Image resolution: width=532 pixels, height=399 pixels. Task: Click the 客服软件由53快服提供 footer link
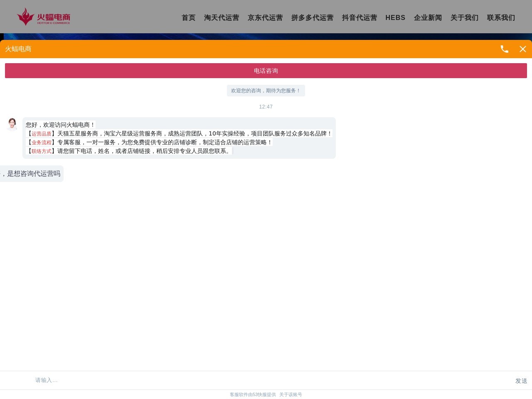253,395
